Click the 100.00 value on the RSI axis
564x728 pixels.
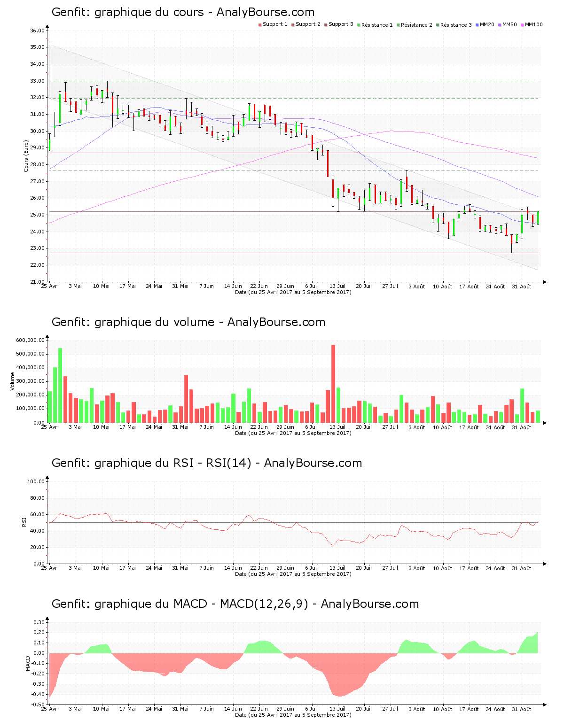[36, 481]
